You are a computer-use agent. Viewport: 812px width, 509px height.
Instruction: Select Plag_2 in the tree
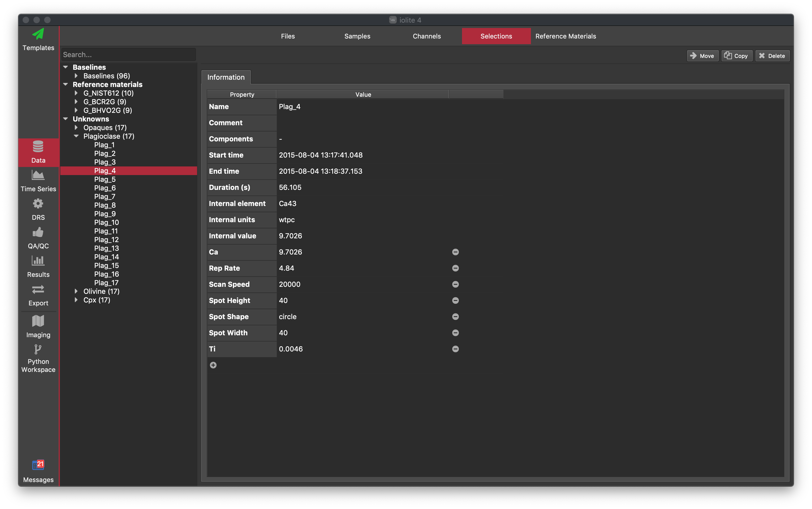(105, 154)
